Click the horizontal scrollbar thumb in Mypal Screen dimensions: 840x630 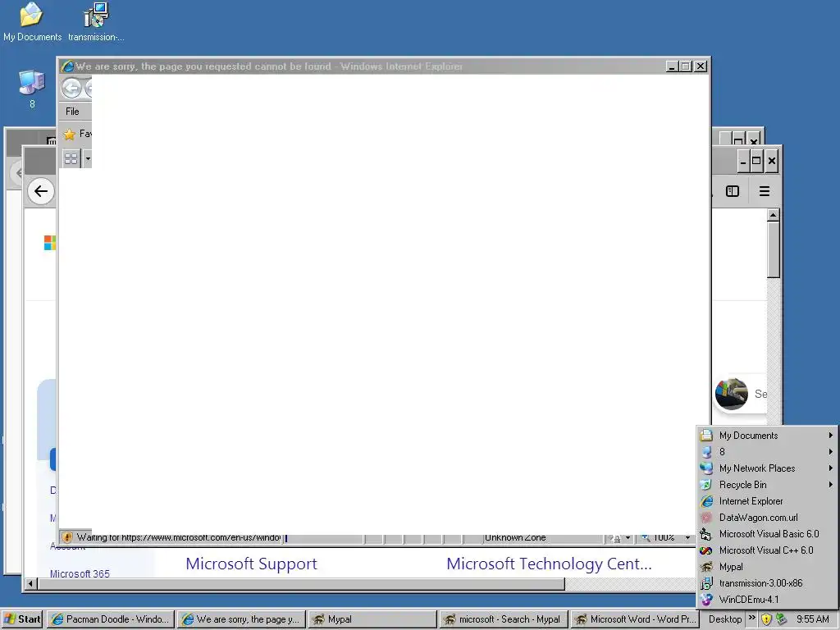[301, 583]
